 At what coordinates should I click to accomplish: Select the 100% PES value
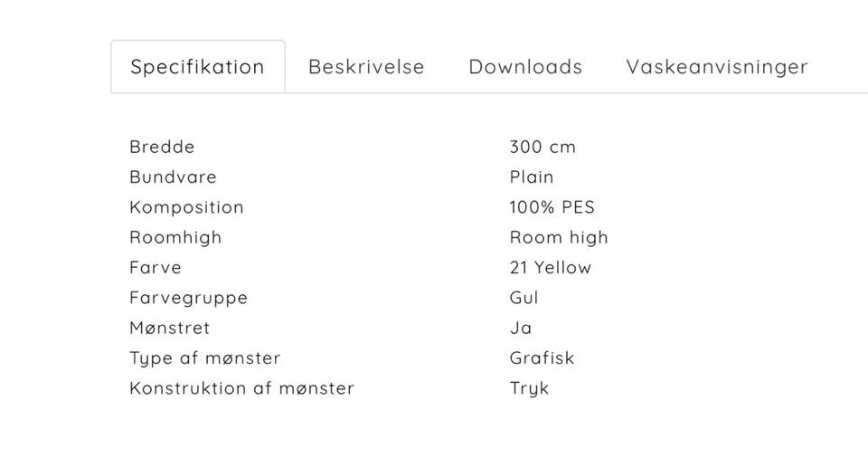tap(552, 207)
